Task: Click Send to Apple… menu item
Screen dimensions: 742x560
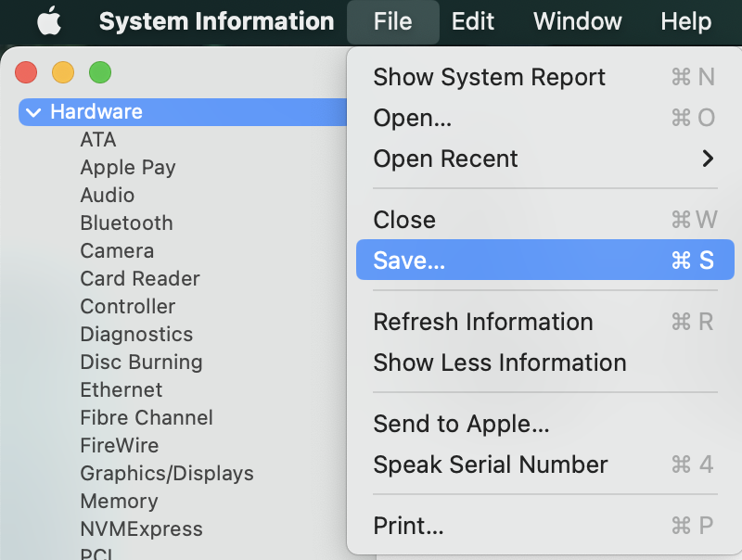Action: [x=461, y=424]
